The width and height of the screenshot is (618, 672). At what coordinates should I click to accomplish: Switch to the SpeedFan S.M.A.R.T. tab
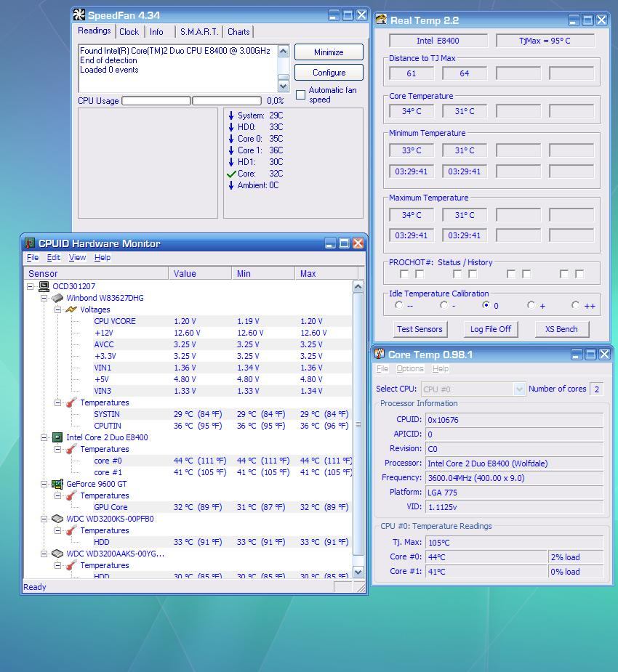click(199, 32)
